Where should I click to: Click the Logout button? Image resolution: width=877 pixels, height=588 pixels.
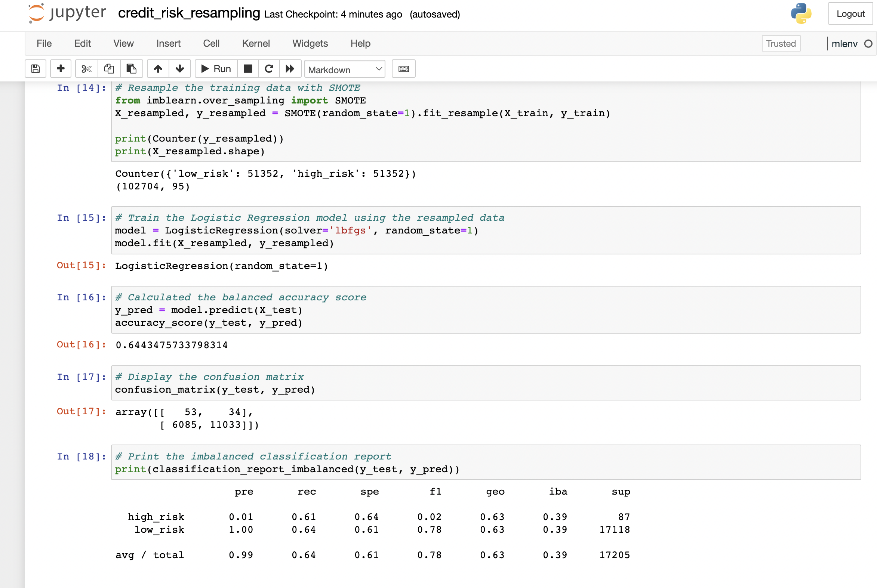pyautogui.click(x=850, y=14)
